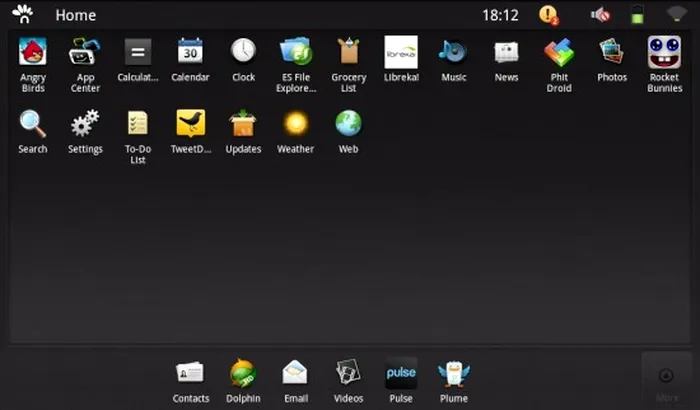Open the Calculator app
The height and width of the screenshot is (410, 700).
point(138,52)
